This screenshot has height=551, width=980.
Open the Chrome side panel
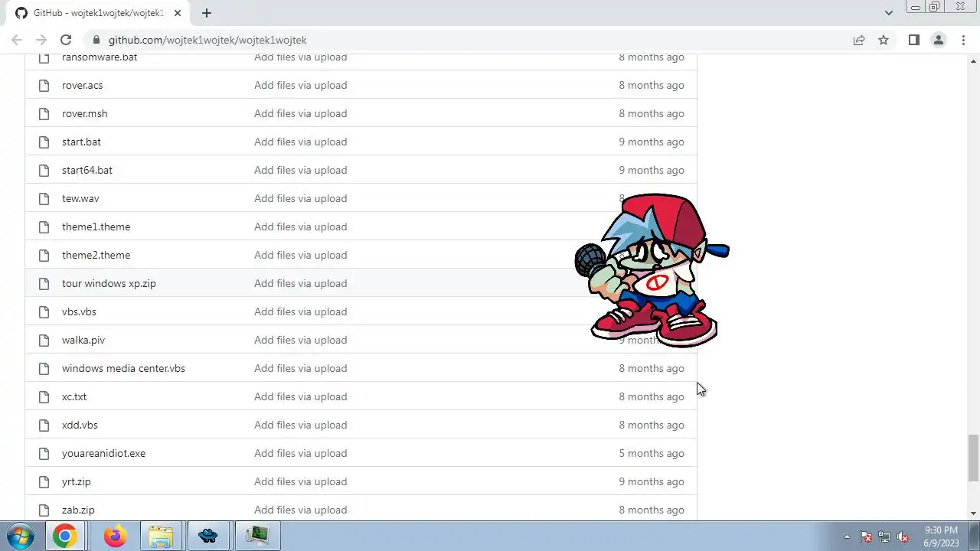(x=914, y=40)
